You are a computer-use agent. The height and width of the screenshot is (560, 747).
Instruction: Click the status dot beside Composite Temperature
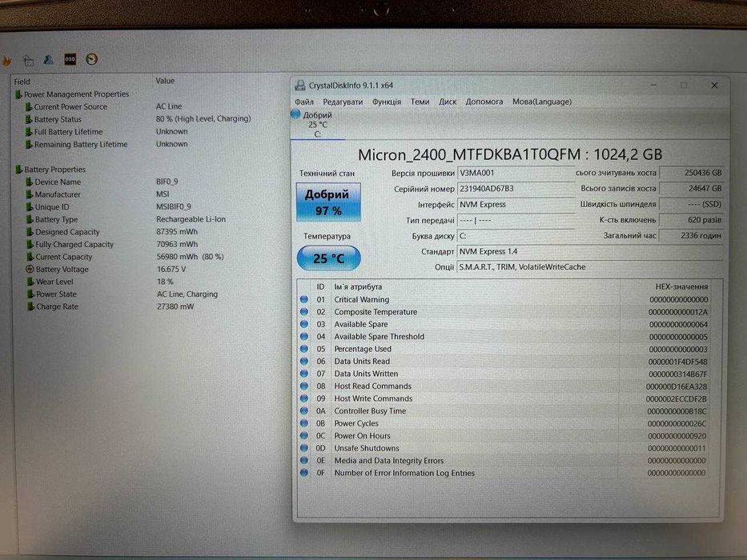[x=304, y=311]
